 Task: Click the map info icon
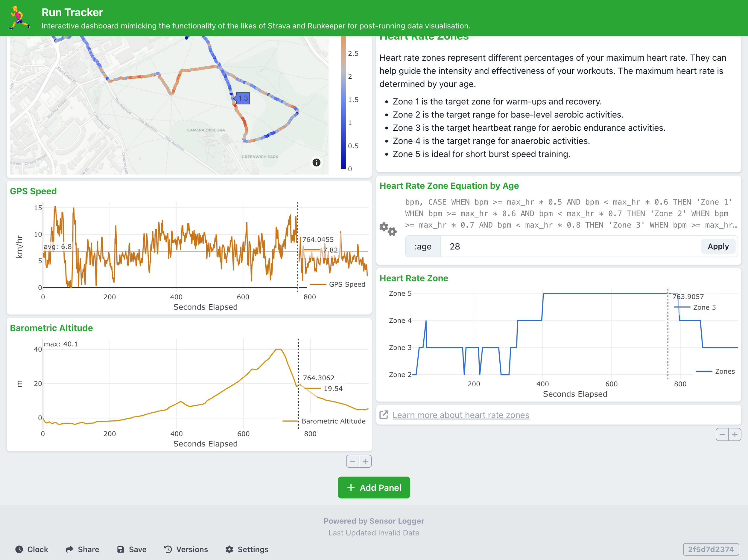pyautogui.click(x=316, y=163)
